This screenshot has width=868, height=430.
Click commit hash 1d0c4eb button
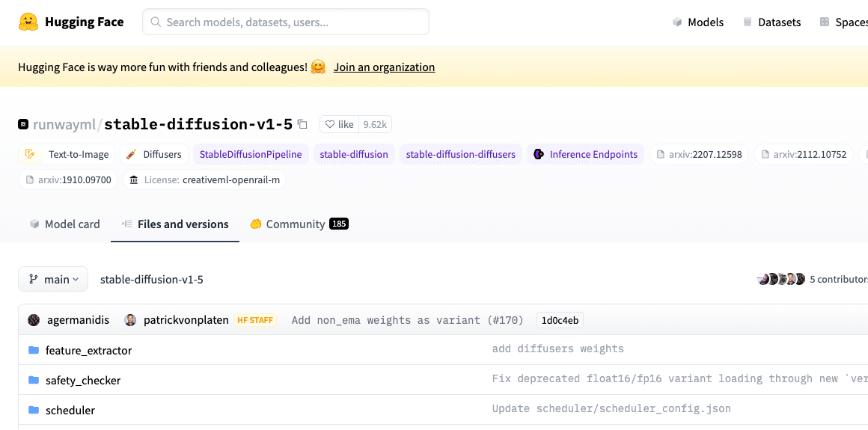pos(560,320)
